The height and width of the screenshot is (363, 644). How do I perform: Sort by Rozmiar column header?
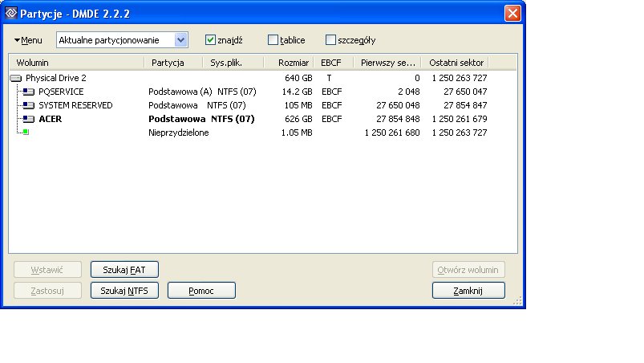point(289,63)
